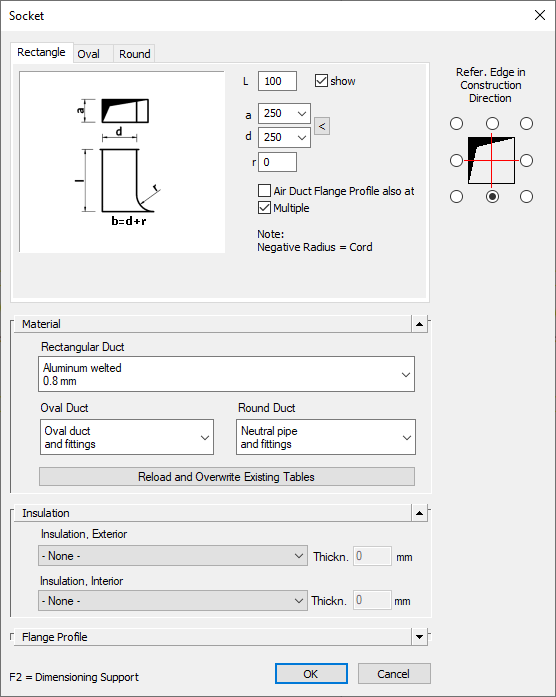Click the reference edge socket preview image
Image resolution: width=556 pixels, height=697 pixels.
pyautogui.click(x=492, y=160)
